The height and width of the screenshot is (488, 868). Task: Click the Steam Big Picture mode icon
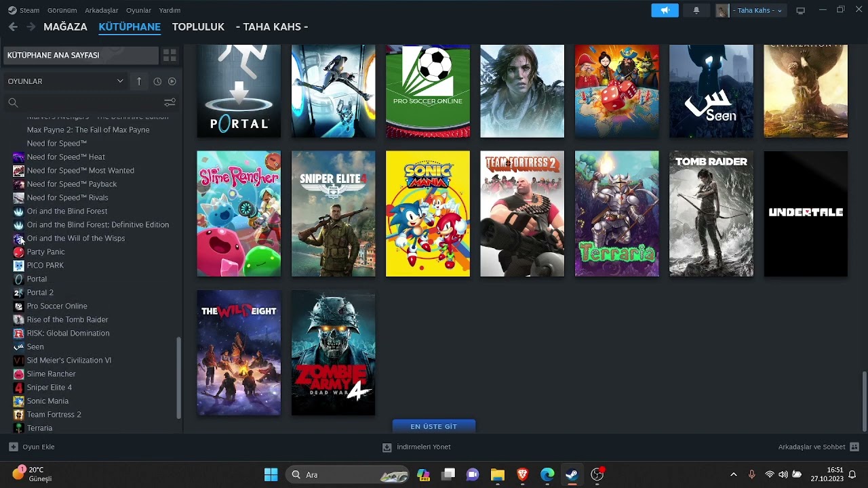(800, 10)
